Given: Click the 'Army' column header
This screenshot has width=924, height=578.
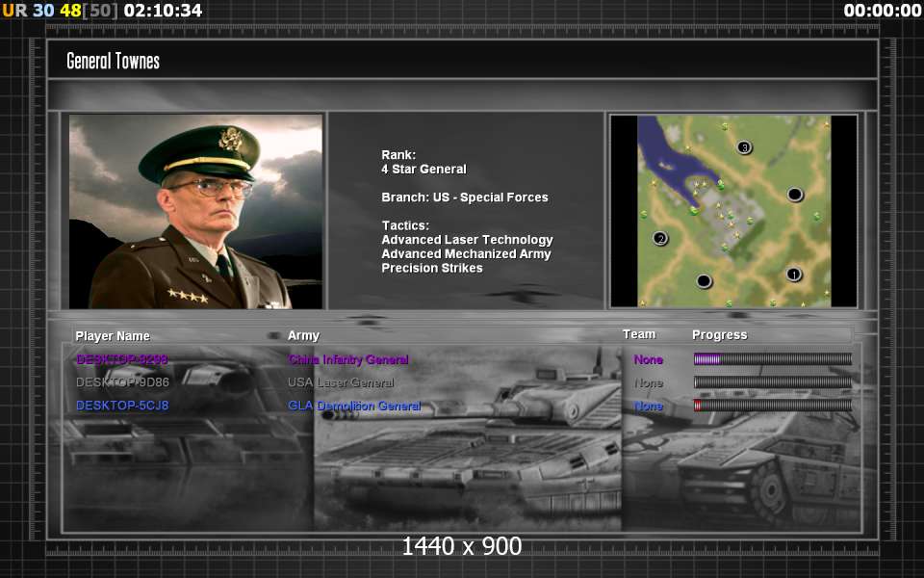Looking at the screenshot, I should (303, 335).
